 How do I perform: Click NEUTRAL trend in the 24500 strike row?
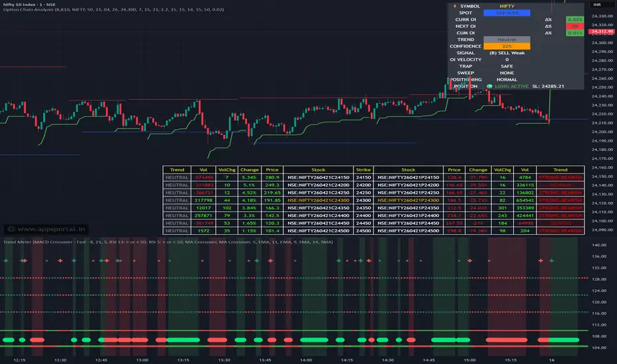(177, 231)
